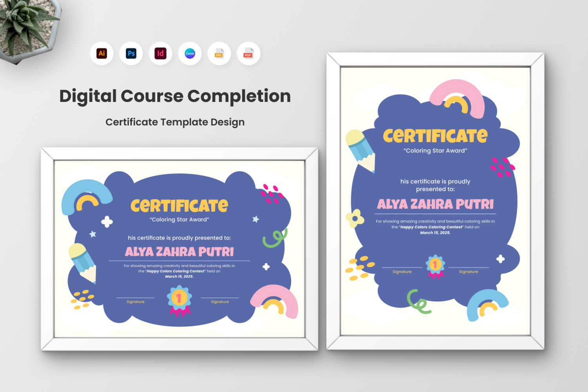588x392 pixels.
Task: Click the green squiggle on portrait certificate
Action: 418,301
